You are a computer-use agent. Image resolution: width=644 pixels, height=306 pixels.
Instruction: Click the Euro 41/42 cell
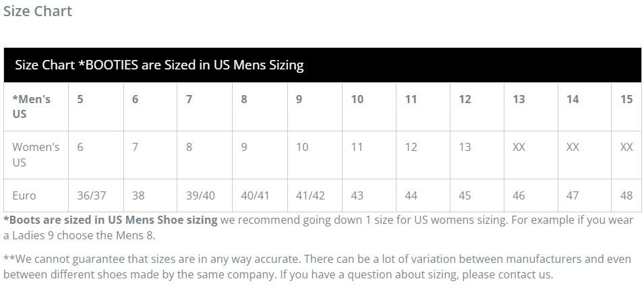click(310, 195)
